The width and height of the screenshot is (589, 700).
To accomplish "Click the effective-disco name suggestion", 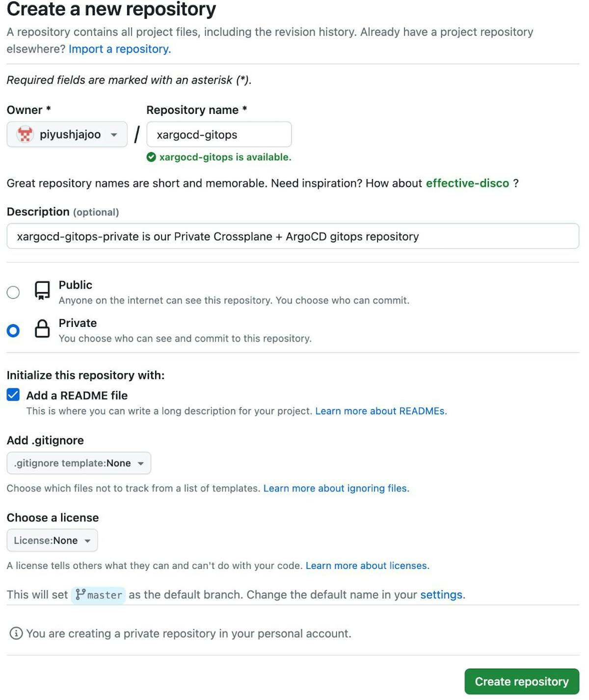I will 467,183.
